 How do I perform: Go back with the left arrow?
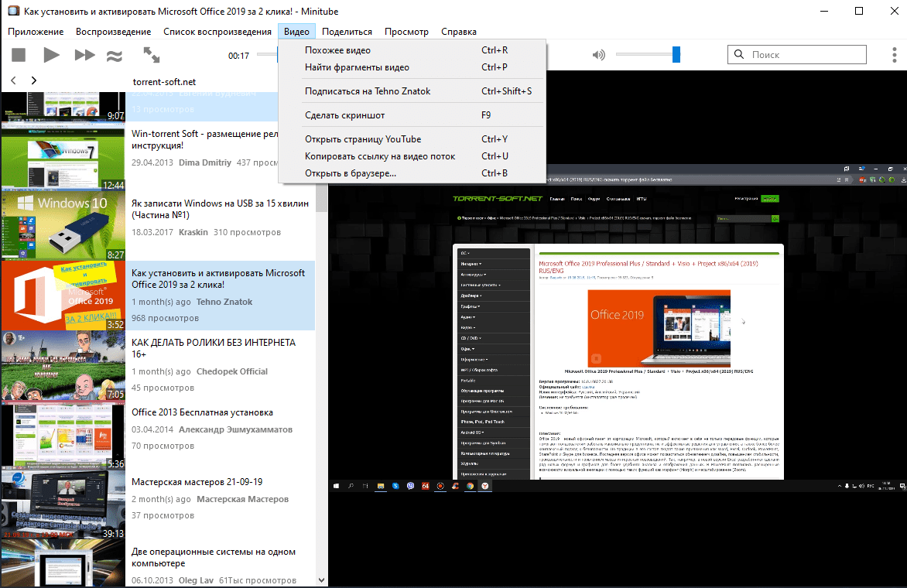[x=13, y=80]
